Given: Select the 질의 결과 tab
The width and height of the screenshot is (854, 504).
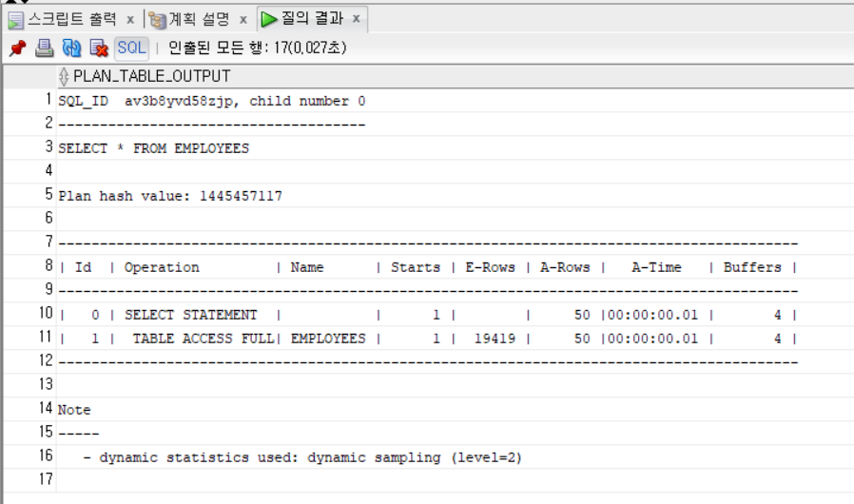Looking at the screenshot, I should pyautogui.click(x=312, y=18).
